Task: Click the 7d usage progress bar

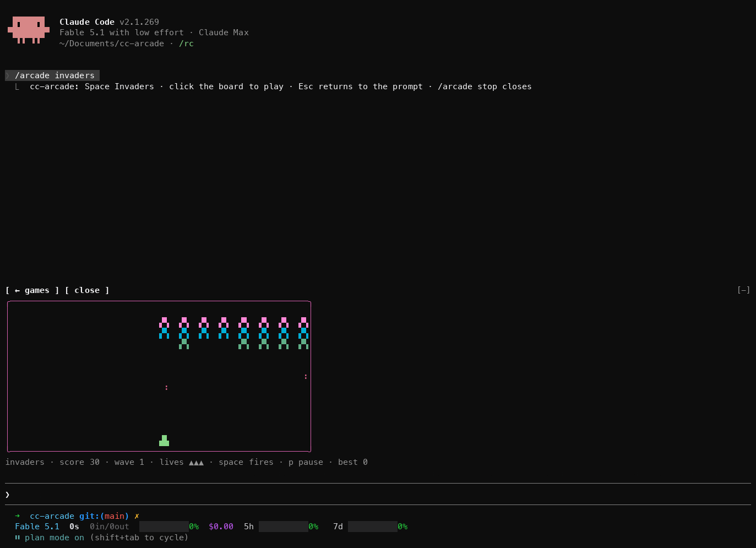Action: point(372,527)
